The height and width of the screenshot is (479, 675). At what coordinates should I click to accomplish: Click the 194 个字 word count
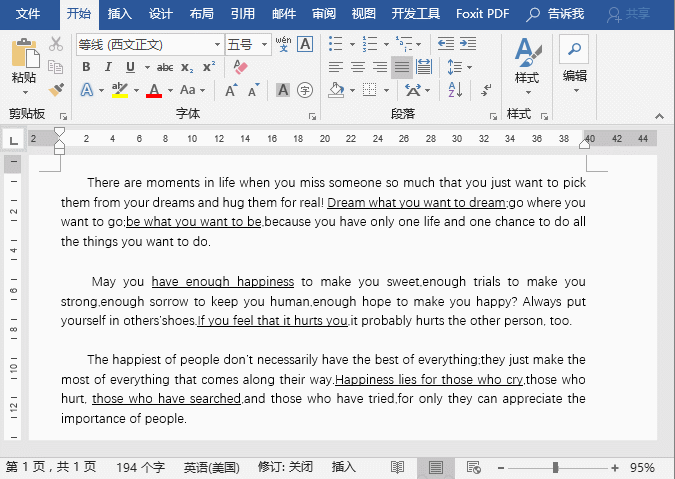click(140, 467)
